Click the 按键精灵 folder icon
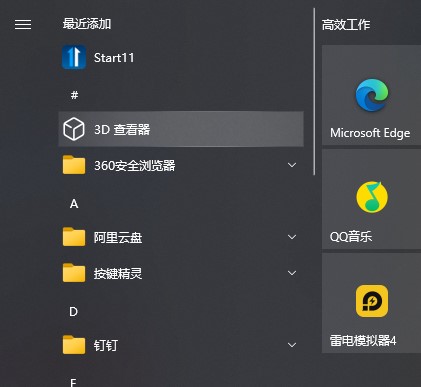 pos(74,273)
